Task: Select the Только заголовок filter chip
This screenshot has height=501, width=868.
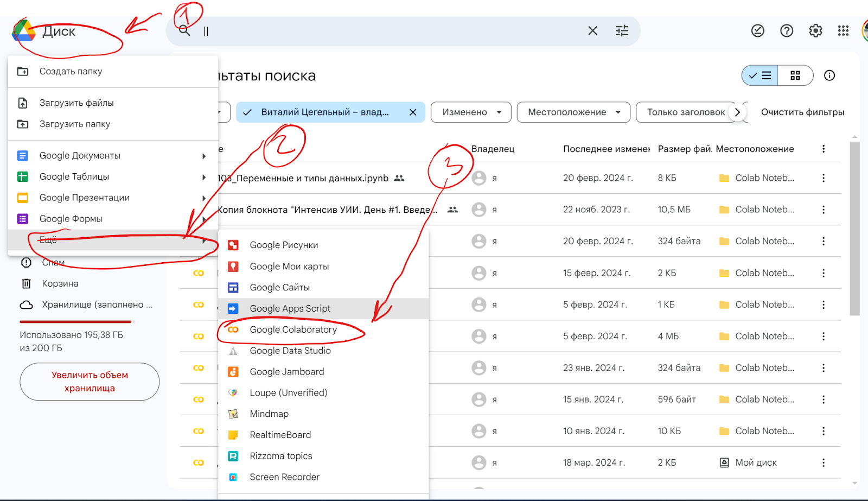Action: [686, 112]
